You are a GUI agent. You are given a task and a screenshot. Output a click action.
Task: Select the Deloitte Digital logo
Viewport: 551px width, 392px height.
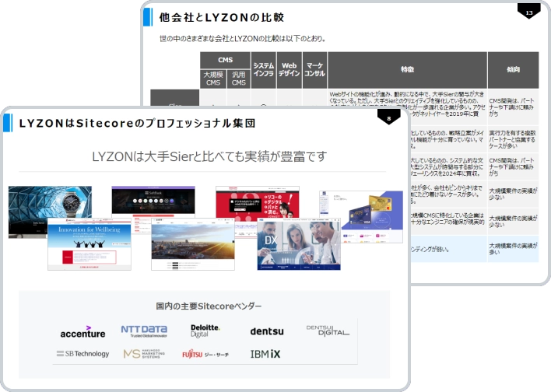pos(205,331)
